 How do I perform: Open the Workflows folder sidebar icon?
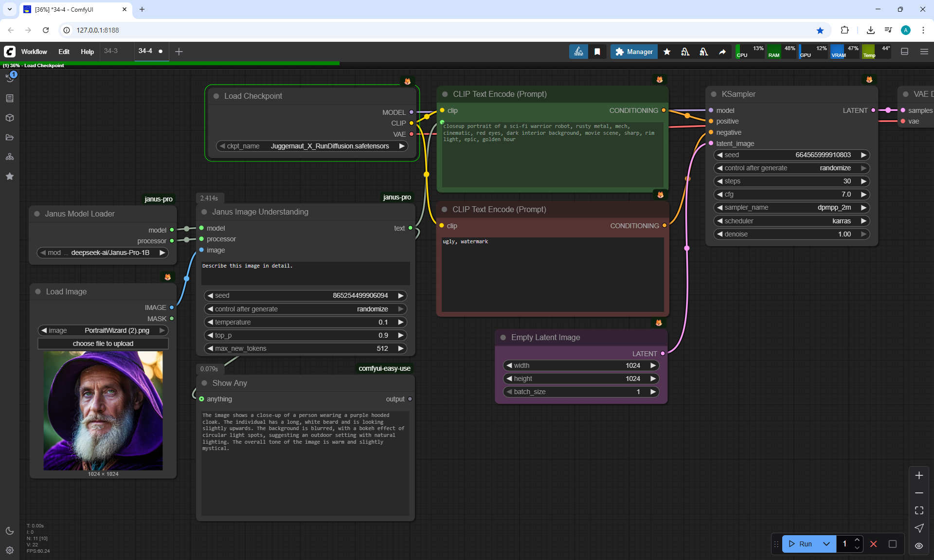pos(10,137)
